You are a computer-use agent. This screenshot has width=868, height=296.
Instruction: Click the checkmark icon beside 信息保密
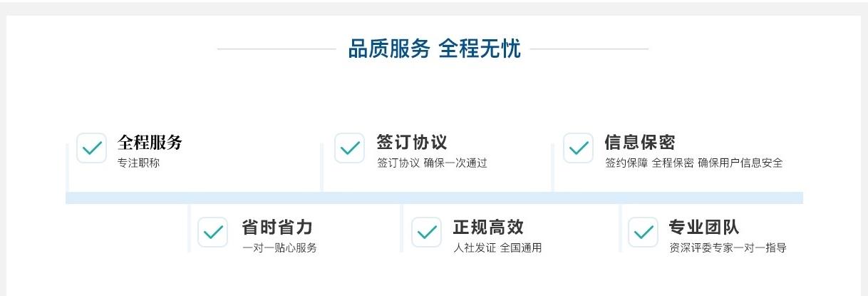(x=578, y=148)
